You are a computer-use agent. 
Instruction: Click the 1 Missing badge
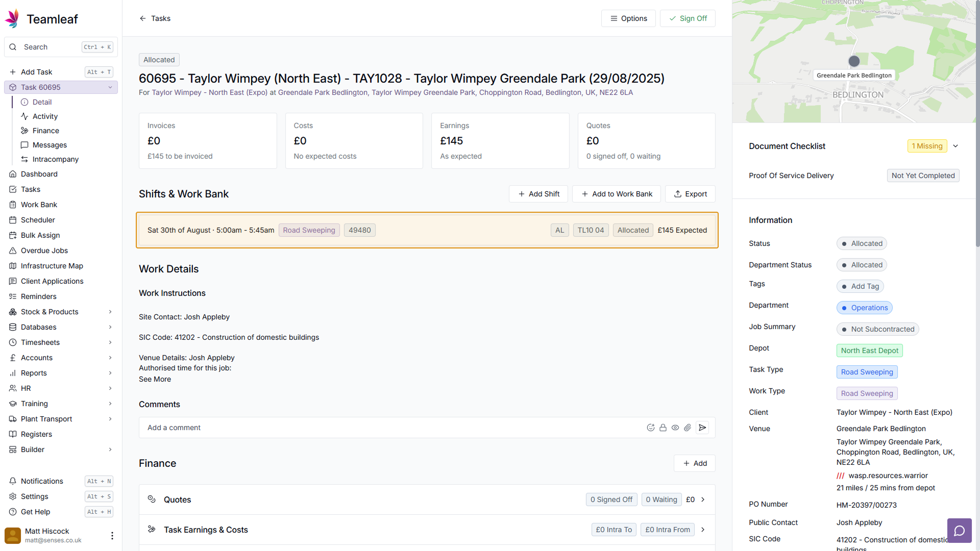pos(927,146)
